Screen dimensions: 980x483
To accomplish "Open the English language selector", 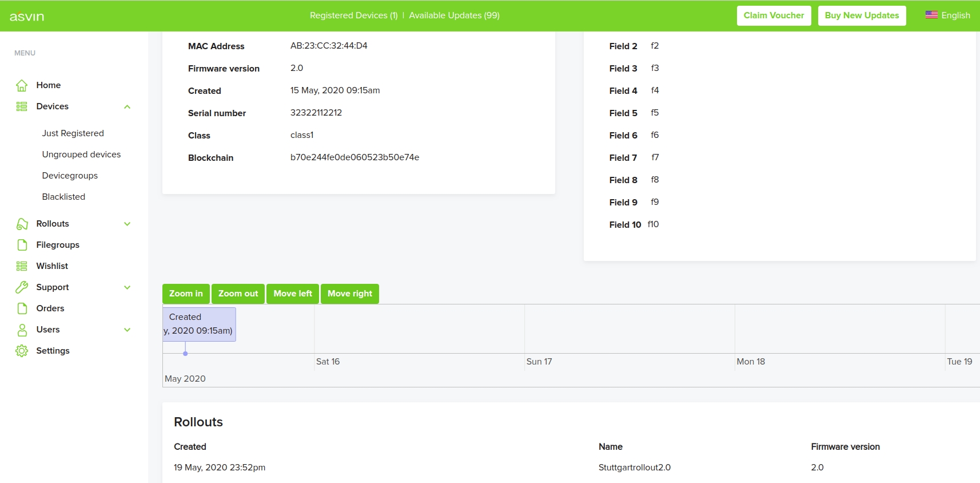I will coord(947,15).
